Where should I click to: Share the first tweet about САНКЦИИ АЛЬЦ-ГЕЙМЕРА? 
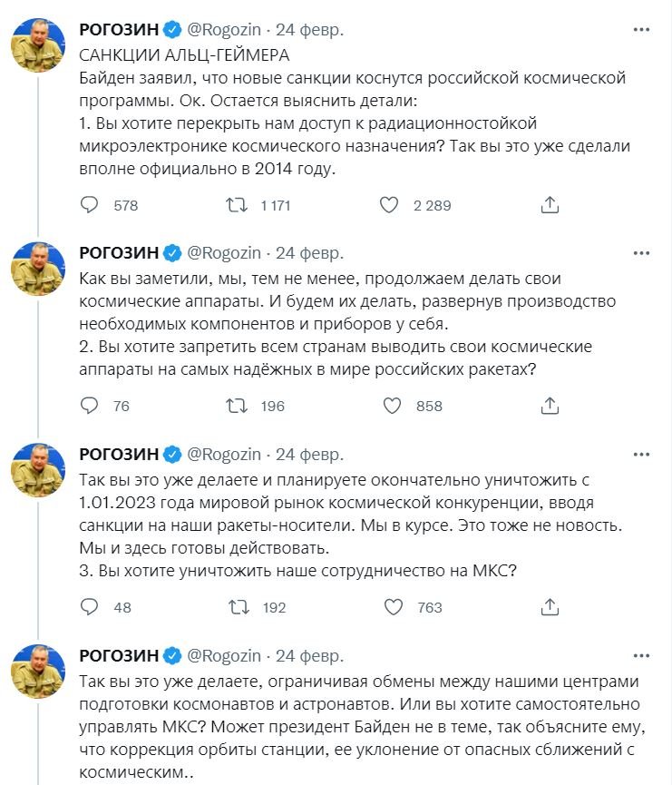pos(549,205)
